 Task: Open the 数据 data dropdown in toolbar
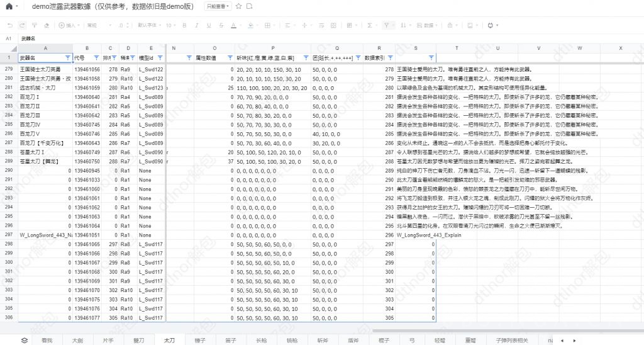pos(427,25)
